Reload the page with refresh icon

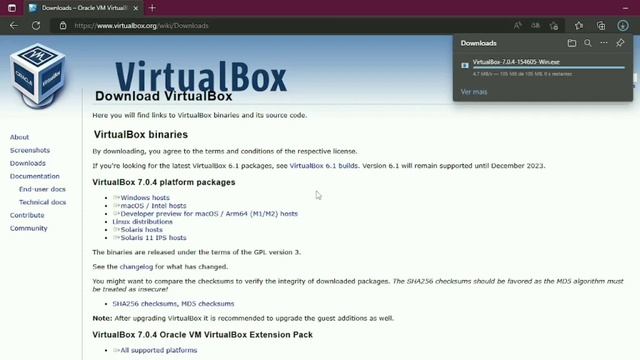tap(36, 26)
